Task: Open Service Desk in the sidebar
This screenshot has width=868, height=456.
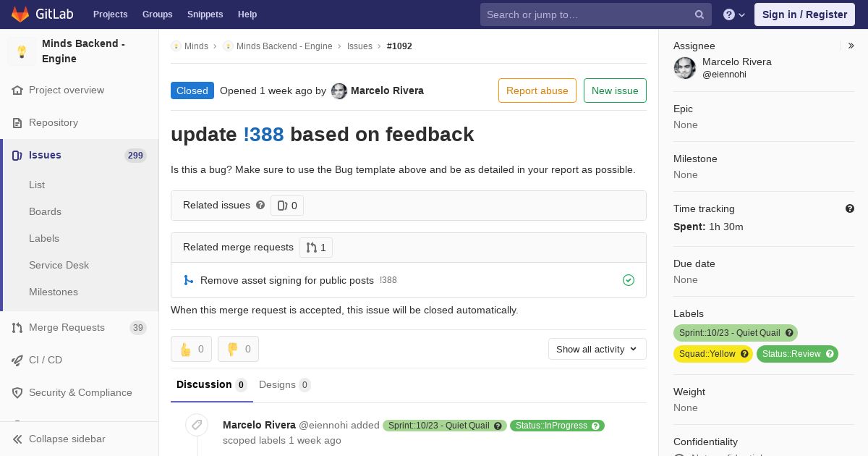Action: click(x=59, y=265)
